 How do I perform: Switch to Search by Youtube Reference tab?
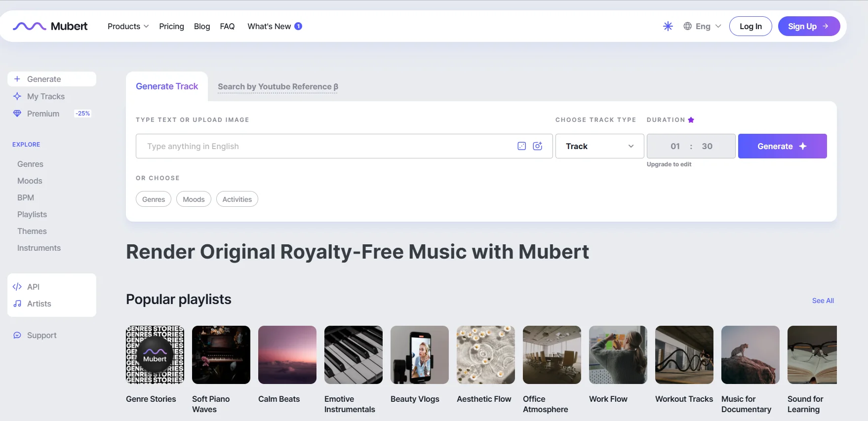[x=278, y=87]
